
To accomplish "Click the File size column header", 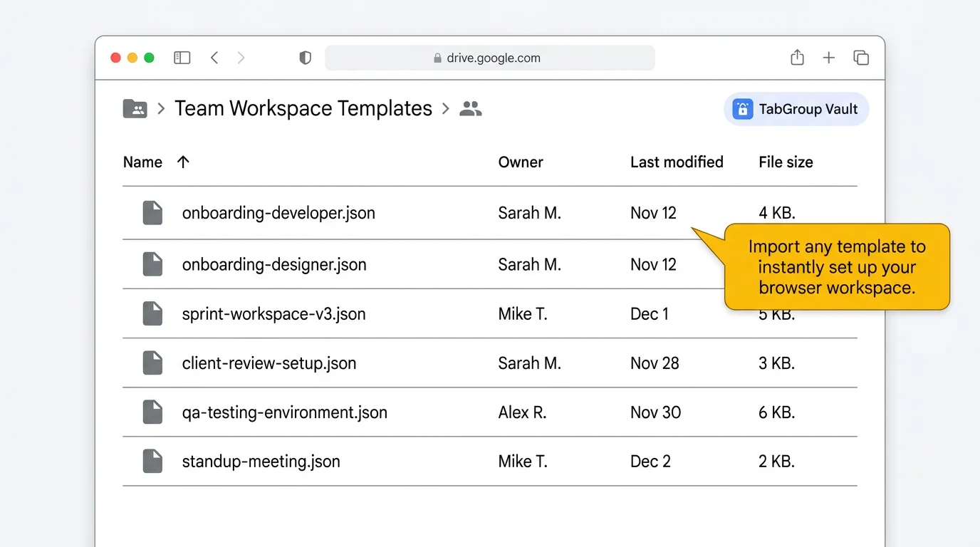I will click(786, 162).
